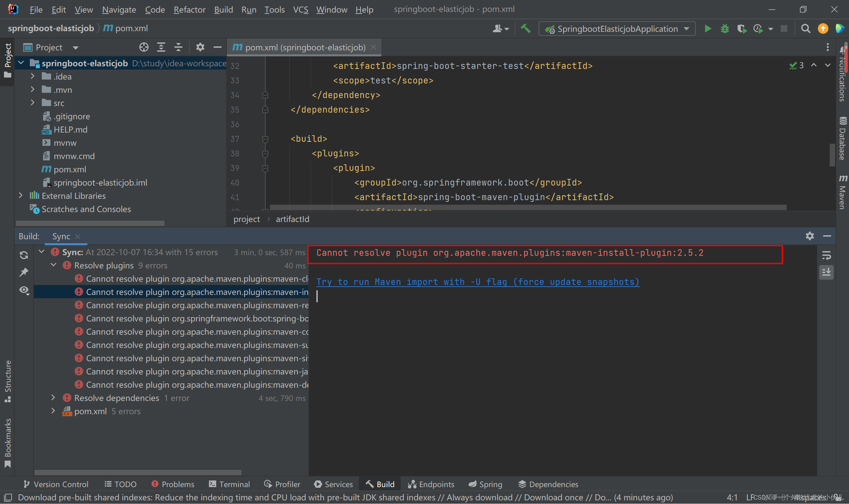Open the profiler run icon
849x504 pixels.
coord(758,29)
